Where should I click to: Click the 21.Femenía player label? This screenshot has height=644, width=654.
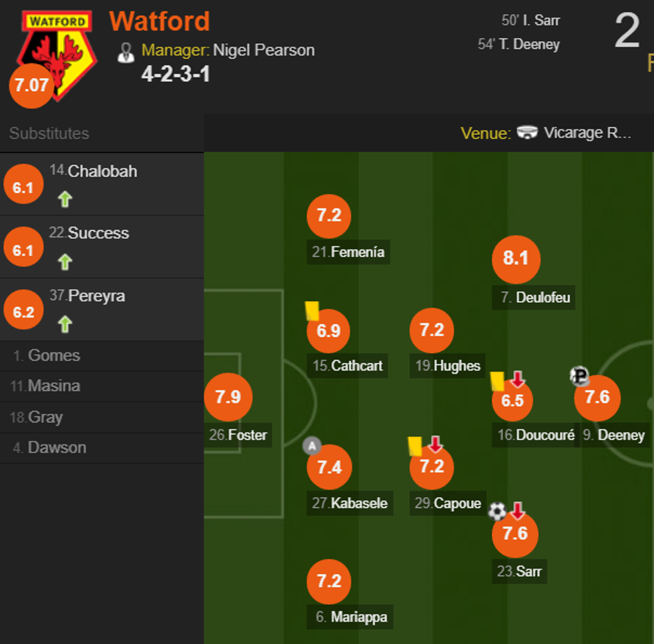[x=348, y=252]
